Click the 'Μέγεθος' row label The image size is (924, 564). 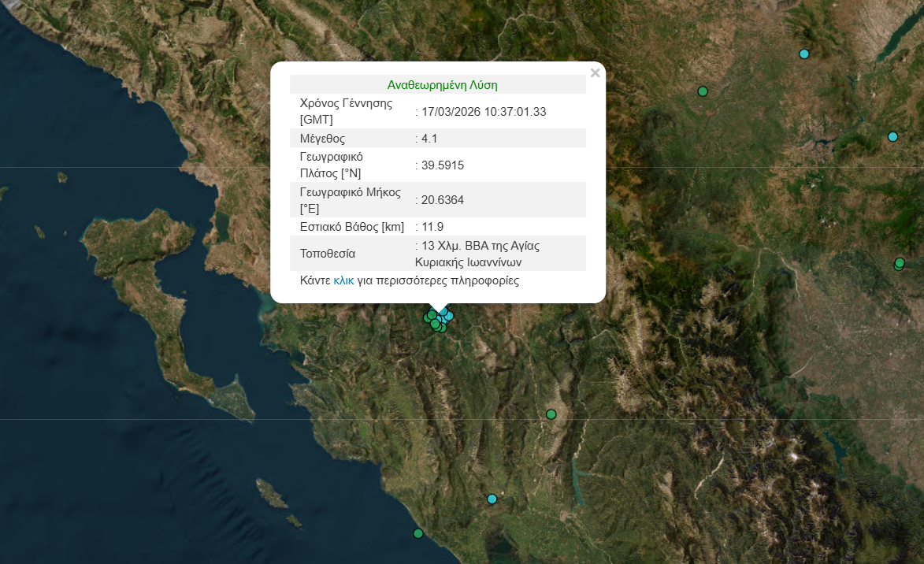(322, 139)
